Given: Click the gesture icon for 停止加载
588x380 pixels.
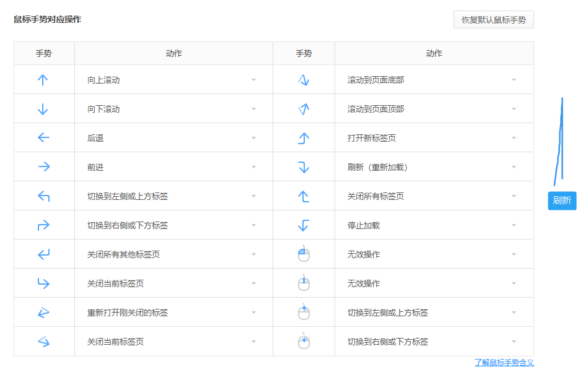Looking at the screenshot, I should (x=303, y=225).
